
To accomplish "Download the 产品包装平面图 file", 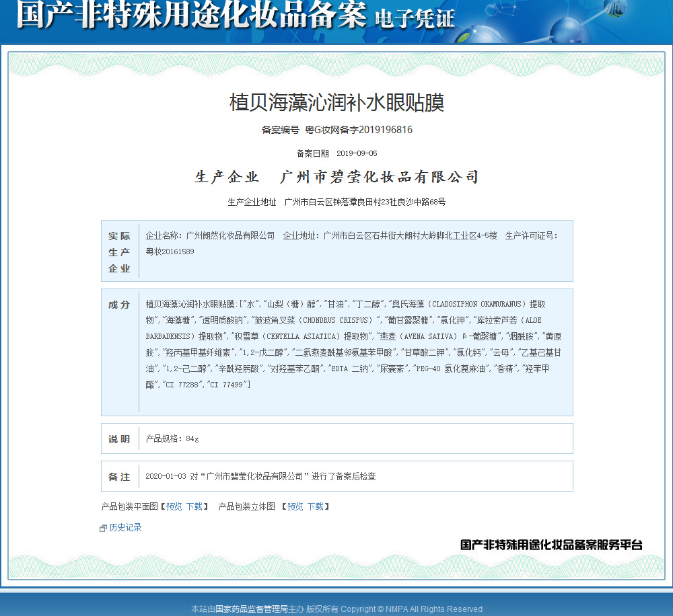I will [194, 506].
